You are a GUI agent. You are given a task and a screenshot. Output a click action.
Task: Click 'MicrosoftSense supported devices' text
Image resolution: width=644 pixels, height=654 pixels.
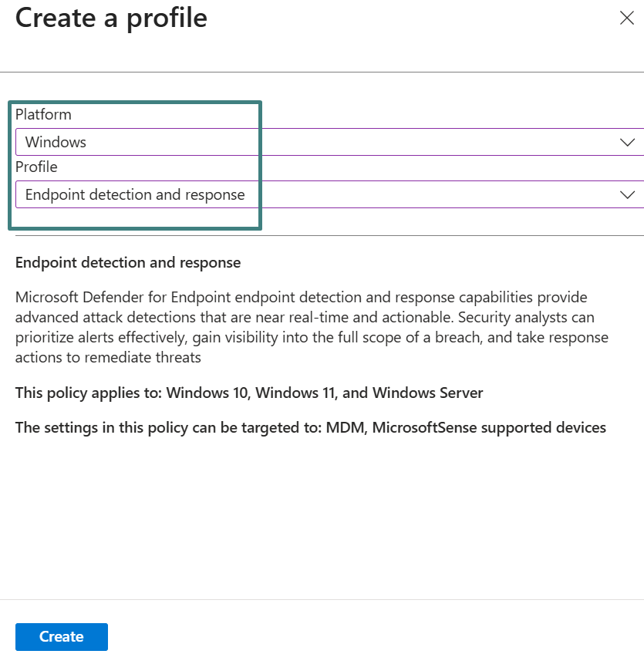point(489,427)
